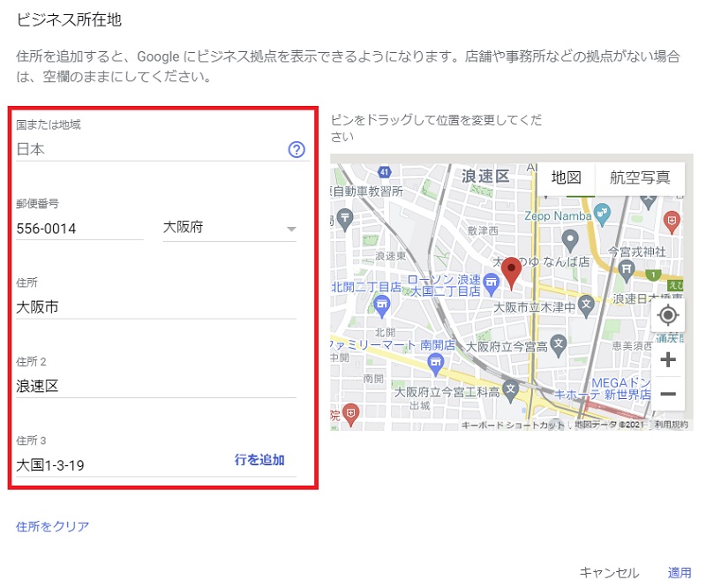The image size is (706, 588).
Task: Click the red location pin on map
Action: click(x=511, y=273)
